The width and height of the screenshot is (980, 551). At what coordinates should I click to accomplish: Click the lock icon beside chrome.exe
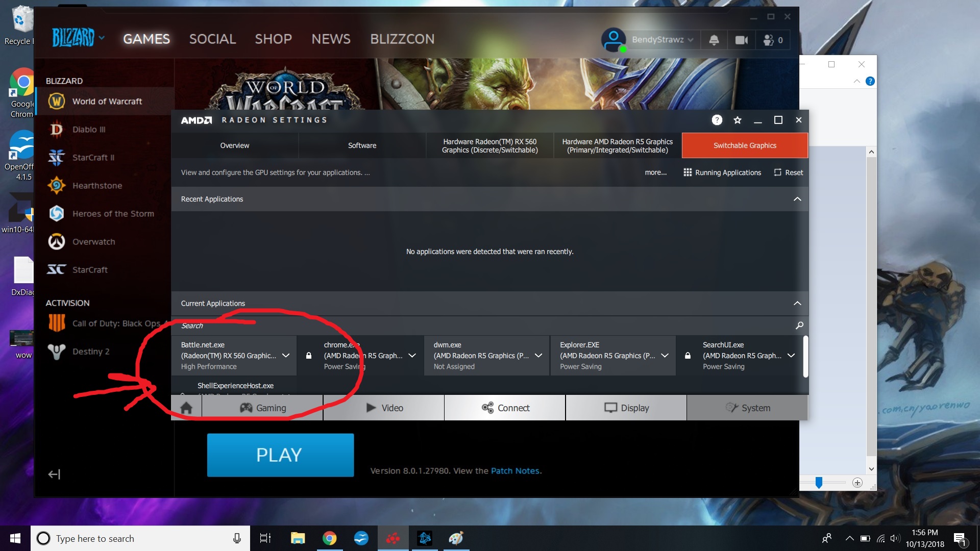[x=309, y=356]
